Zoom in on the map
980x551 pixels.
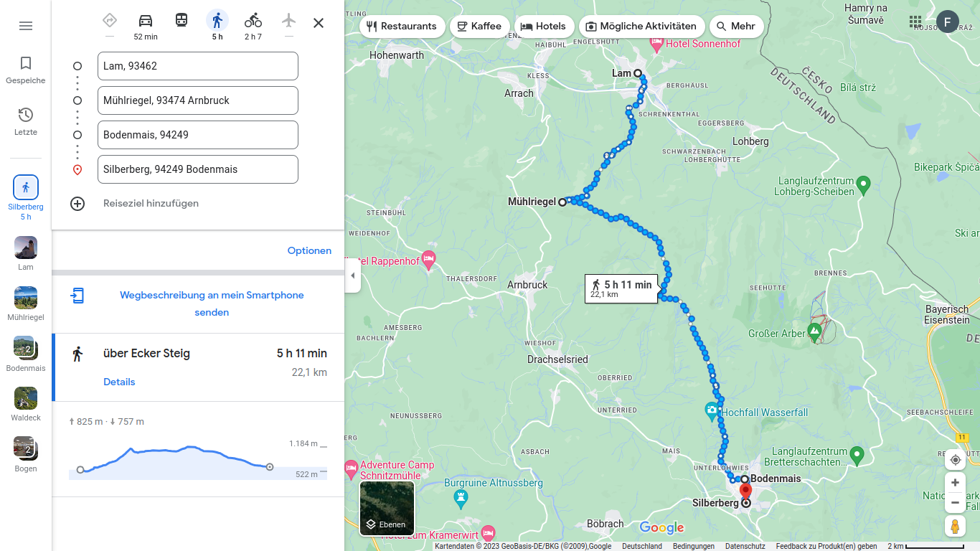[x=955, y=482]
